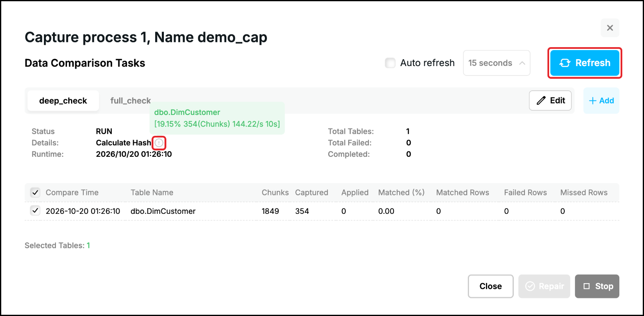The height and width of the screenshot is (316, 644).
Task: Click the 354 captured value
Action: tap(302, 211)
